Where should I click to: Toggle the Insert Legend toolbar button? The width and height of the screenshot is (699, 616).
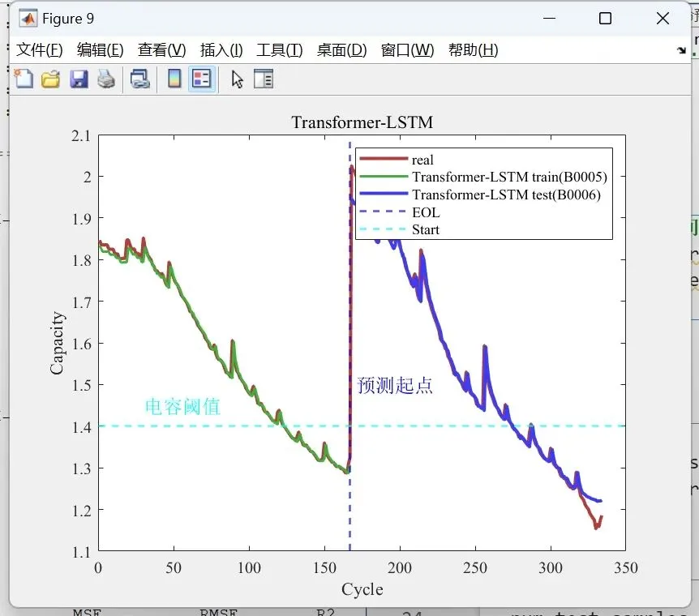pyautogui.click(x=201, y=79)
